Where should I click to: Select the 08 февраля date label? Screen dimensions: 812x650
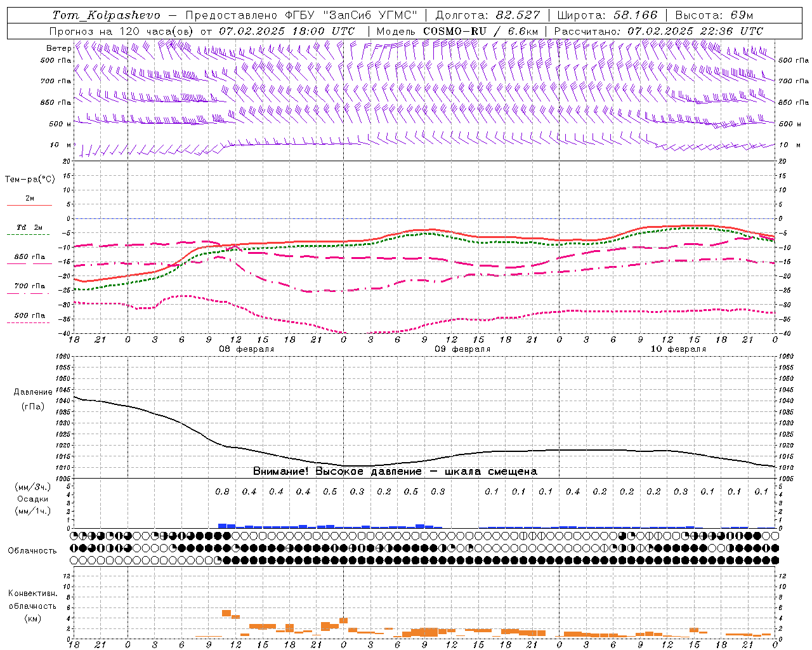click(x=247, y=349)
